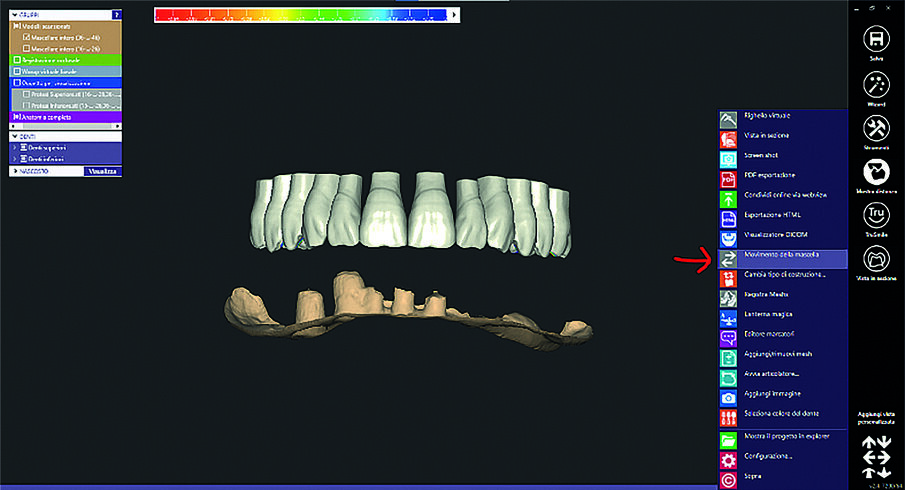Click groups panel scrollbar left arrow
Viewport: 905px width, 490px height.
[x=13, y=126]
